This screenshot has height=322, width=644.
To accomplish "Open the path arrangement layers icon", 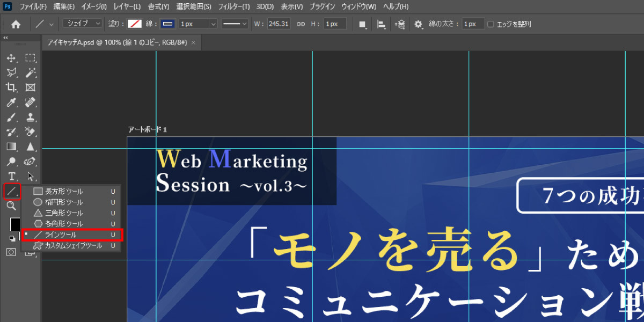I will (x=400, y=24).
